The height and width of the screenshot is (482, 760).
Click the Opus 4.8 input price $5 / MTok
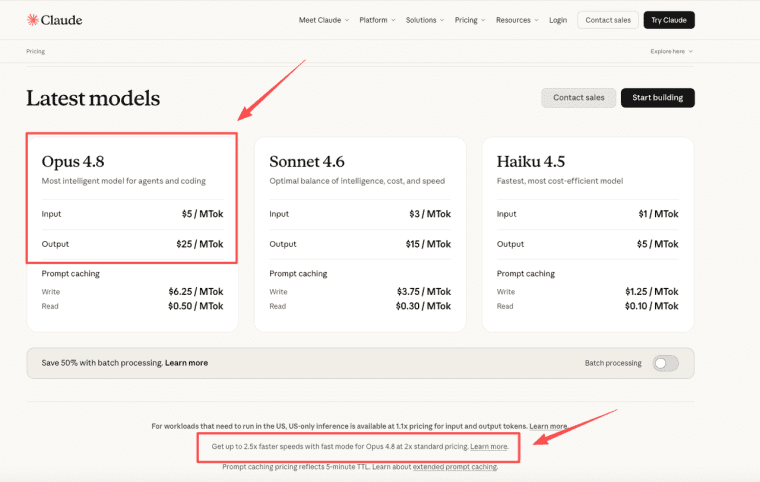click(x=203, y=214)
